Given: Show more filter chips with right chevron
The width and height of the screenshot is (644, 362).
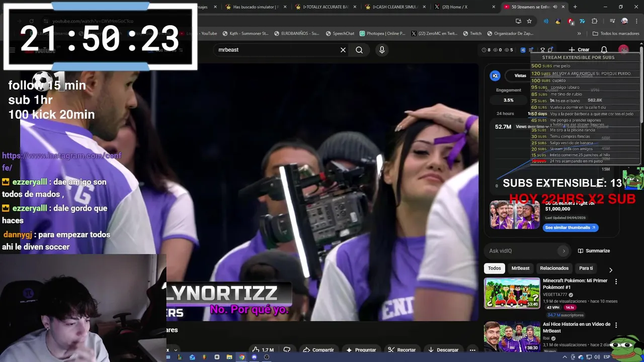Looking at the screenshot, I should click(x=611, y=270).
